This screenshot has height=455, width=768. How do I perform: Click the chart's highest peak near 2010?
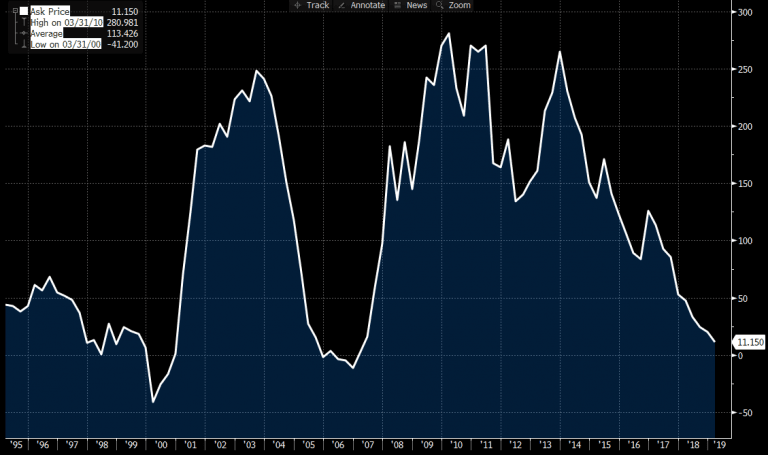[x=448, y=34]
